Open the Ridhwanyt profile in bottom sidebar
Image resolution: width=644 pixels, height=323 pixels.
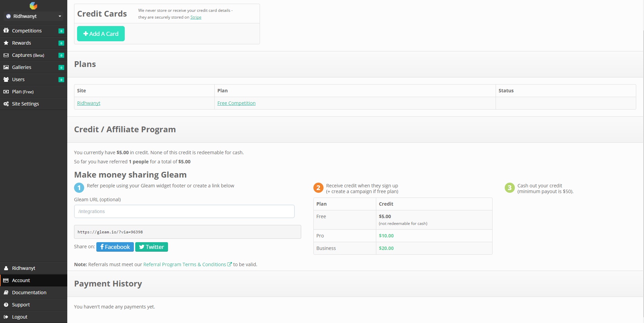point(33,268)
